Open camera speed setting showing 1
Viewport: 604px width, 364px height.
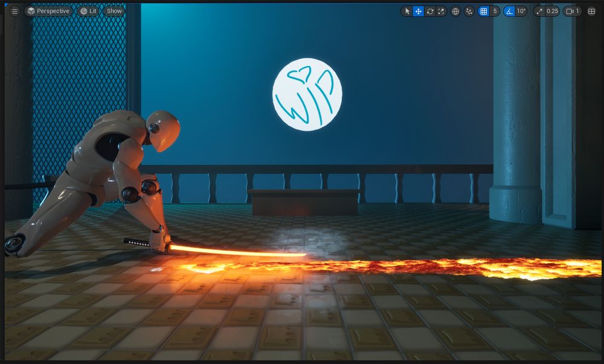[573, 11]
